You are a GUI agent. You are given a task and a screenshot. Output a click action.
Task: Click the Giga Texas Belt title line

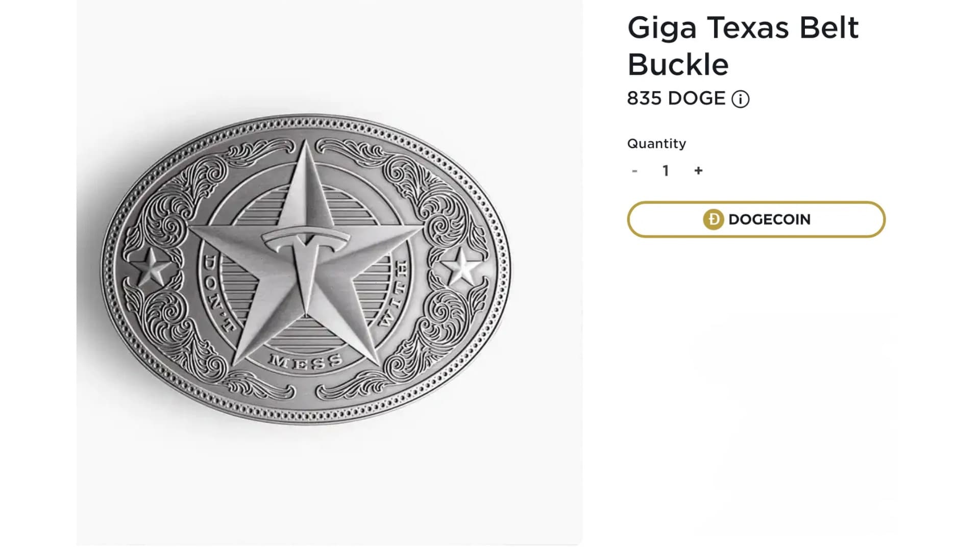(743, 28)
